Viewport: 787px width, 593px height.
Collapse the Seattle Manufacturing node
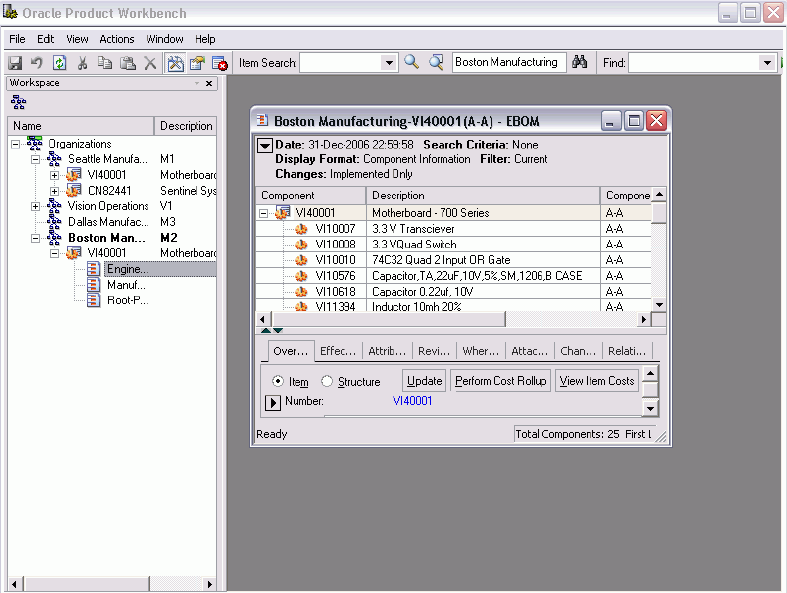click(x=35, y=159)
